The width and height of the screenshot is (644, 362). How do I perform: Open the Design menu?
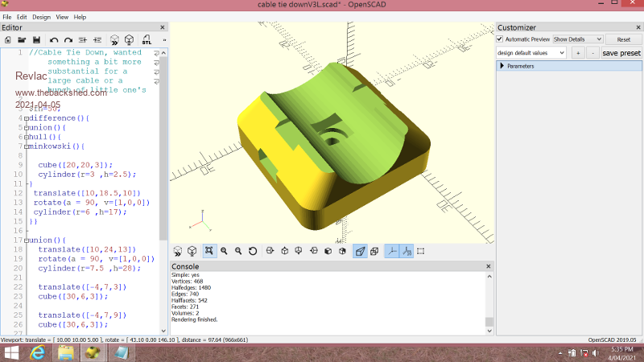pos(41,16)
